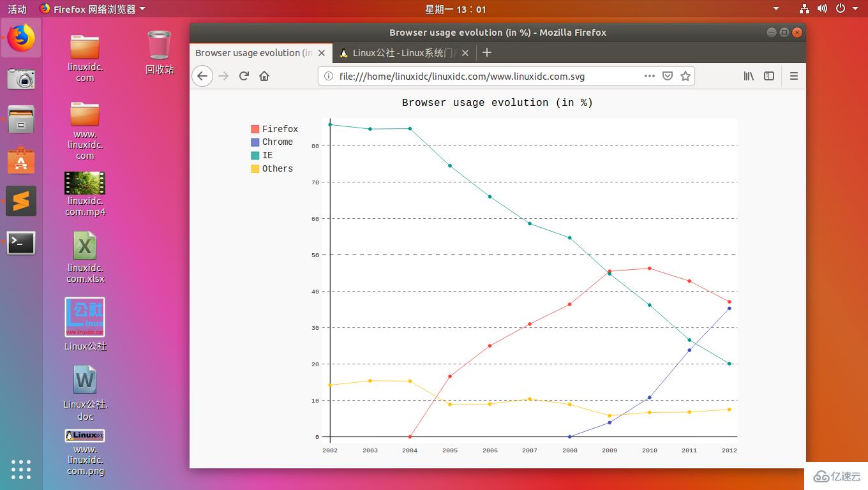
Task: Open the Library icon in toolbar
Action: 749,76
